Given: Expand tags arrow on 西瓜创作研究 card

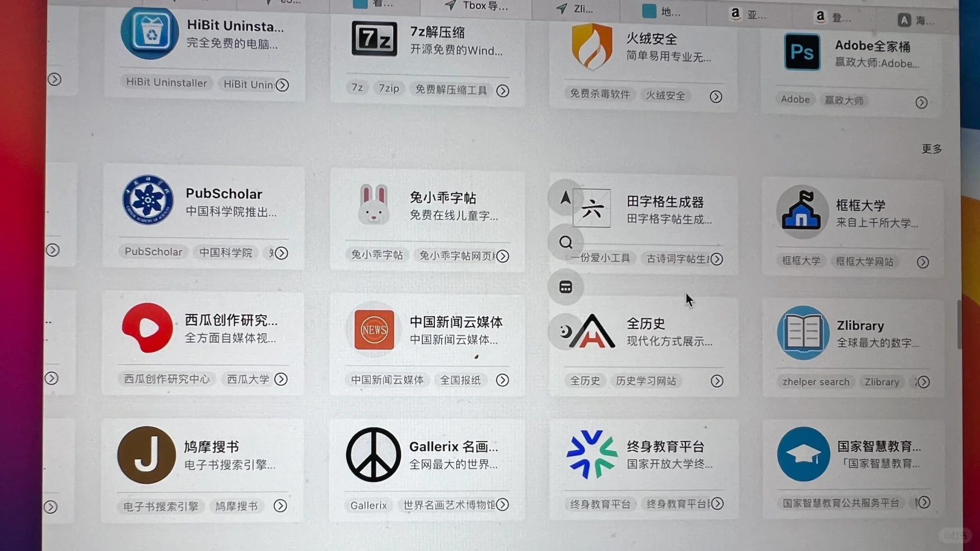Looking at the screenshot, I should pyautogui.click(x=281, y=379).
